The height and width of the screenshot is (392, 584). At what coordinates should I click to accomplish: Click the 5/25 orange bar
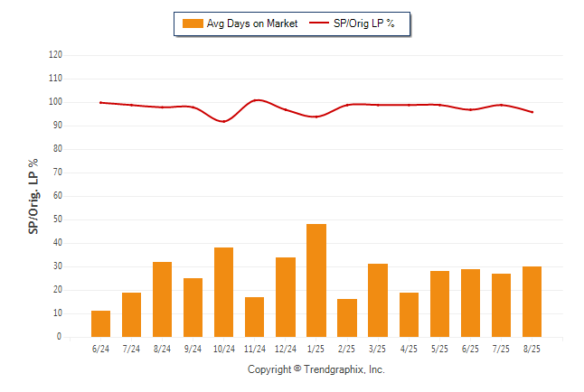pyautogui.click(x=440, y=303)
